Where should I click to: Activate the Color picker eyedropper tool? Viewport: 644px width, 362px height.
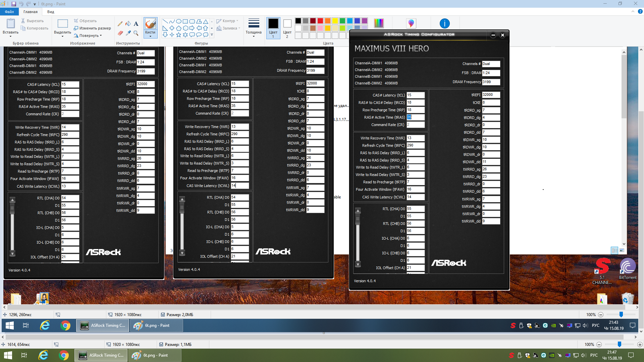click(128, 33)
